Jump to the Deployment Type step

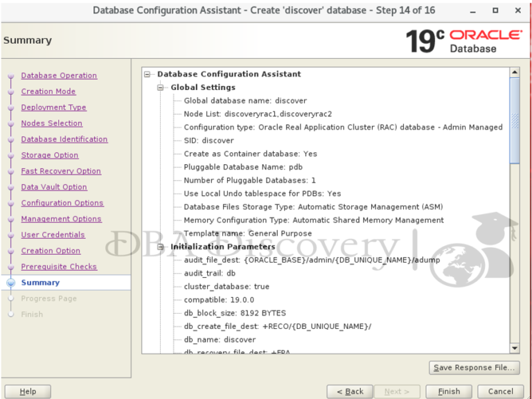pos(53,107)
